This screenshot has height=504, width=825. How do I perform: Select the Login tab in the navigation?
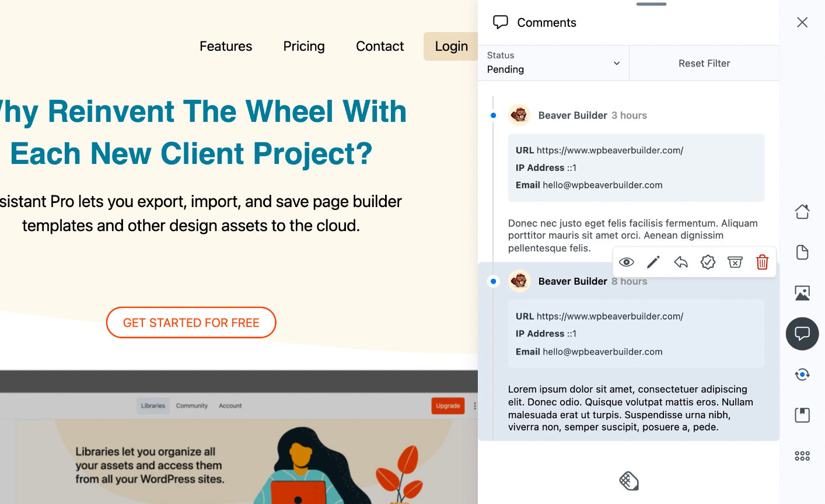(451, 46)
